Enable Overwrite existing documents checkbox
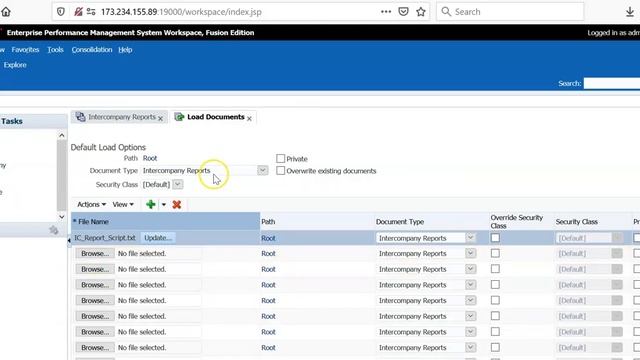640x360 pixels. [280, 171]
